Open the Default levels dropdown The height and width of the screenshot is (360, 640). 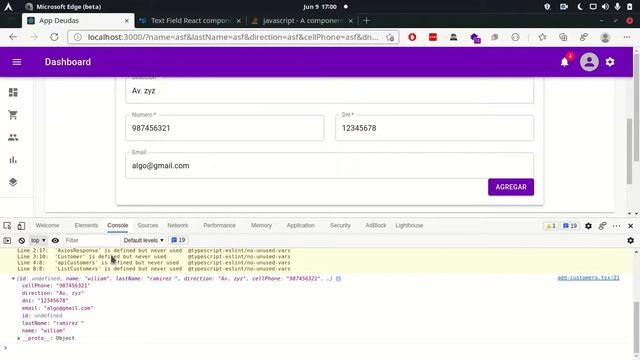143,240
